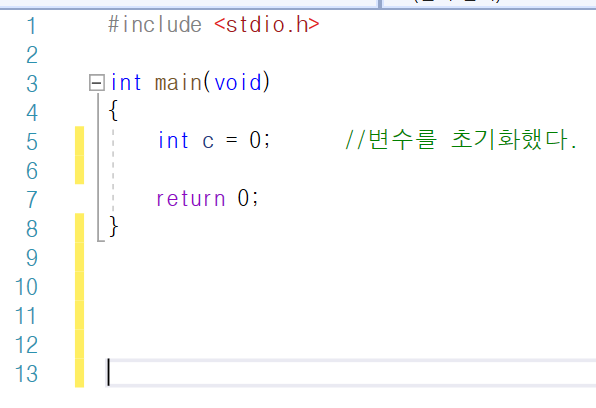Screen dimensions: 596x408
Task: Click the closing brace on line 8
Action: [114, 227]
